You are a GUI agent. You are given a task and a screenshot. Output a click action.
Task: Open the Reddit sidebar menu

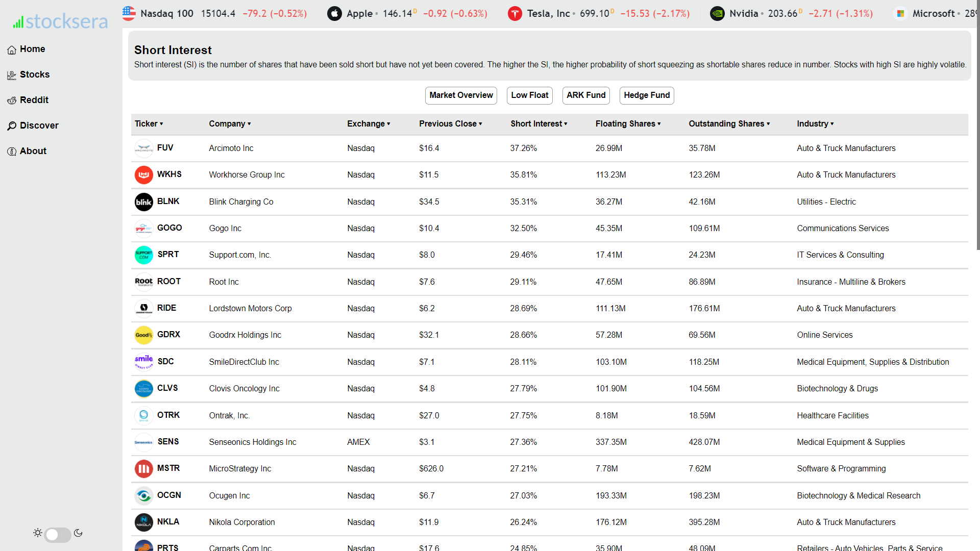point(34,100)
